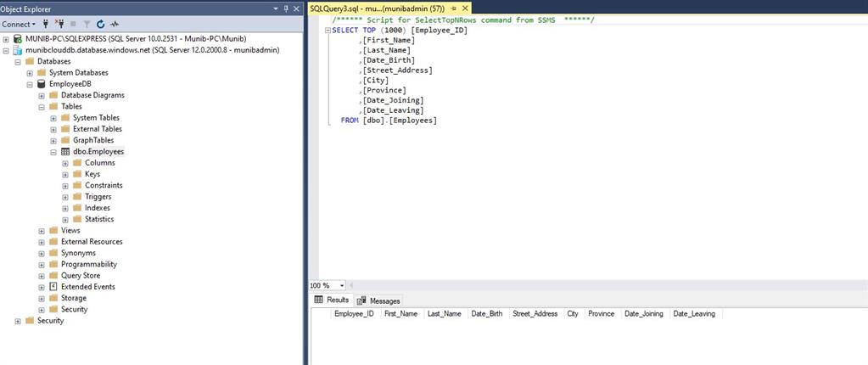Click the Connect Object Explorer plug icon
This screenshot has width=868, height=365.
click(x=46, y=25)
